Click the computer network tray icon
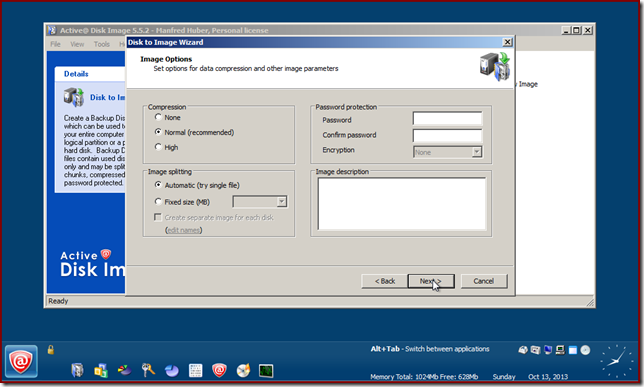Image resolution: width=644 pixels, height=387 pixels. coord(560,350)
